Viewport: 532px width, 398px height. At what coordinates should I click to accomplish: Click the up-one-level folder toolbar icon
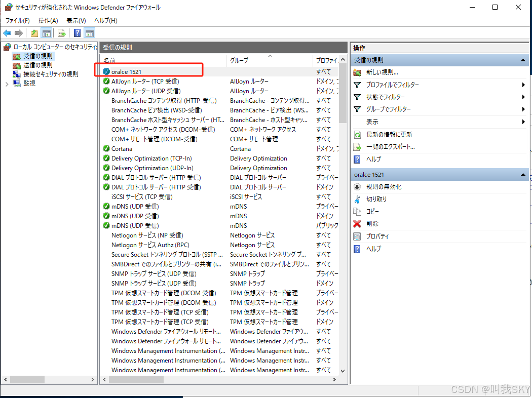[34, 33]
